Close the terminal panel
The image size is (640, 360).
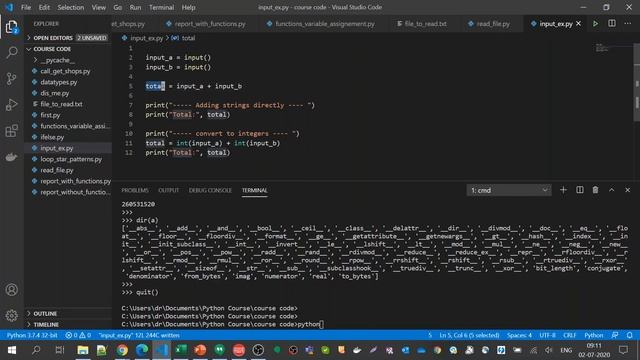click(x=628, y=190)
